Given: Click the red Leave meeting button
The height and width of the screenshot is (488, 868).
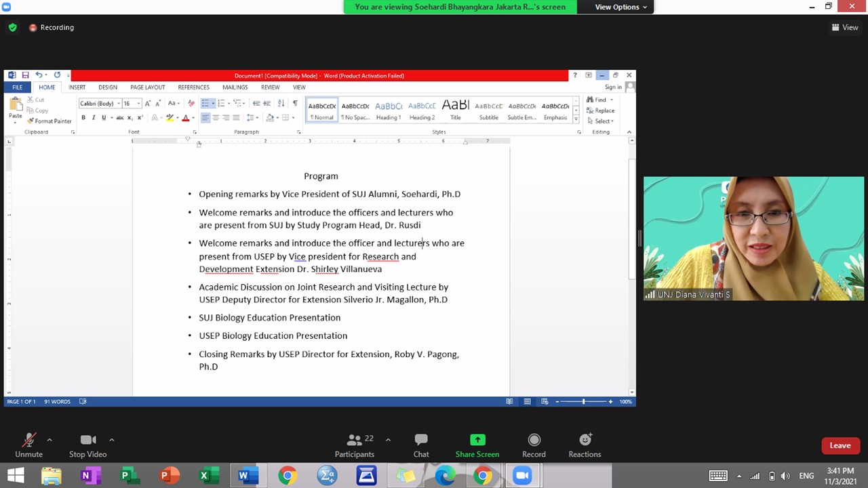Looking at the screenshot, I should click(x=840, y=445).
